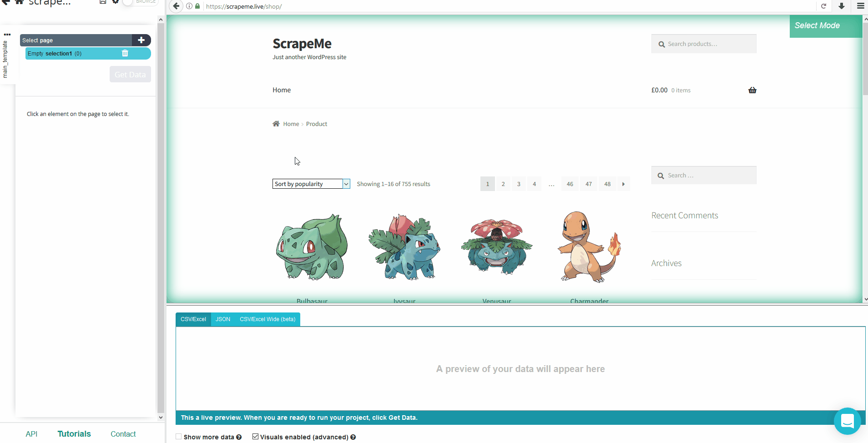Uncheck Visuals enabled (advanced)

256,436
